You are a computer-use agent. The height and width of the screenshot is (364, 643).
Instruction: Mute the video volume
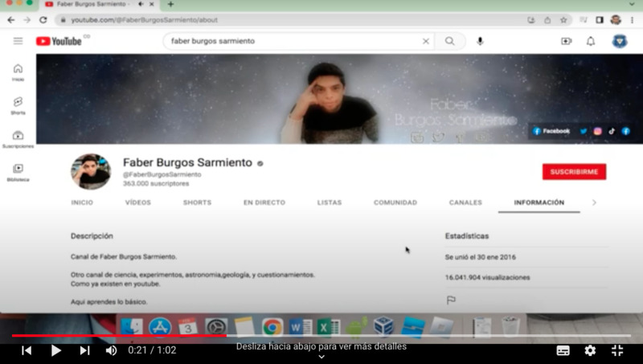111,350
